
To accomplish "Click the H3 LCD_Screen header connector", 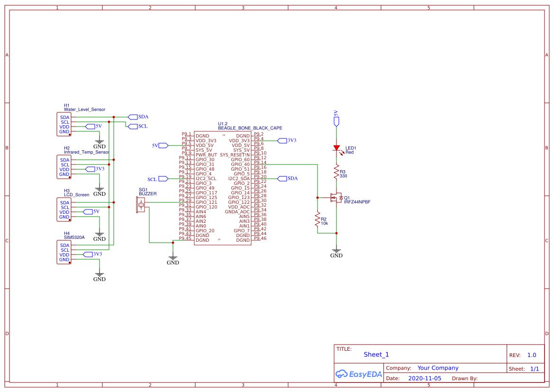I will (64, 210).
